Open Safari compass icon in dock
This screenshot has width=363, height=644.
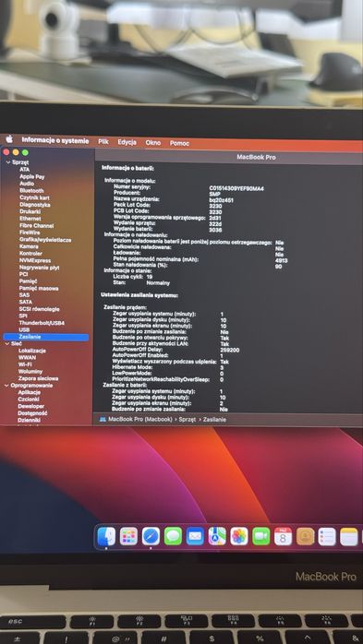(151, 536)
